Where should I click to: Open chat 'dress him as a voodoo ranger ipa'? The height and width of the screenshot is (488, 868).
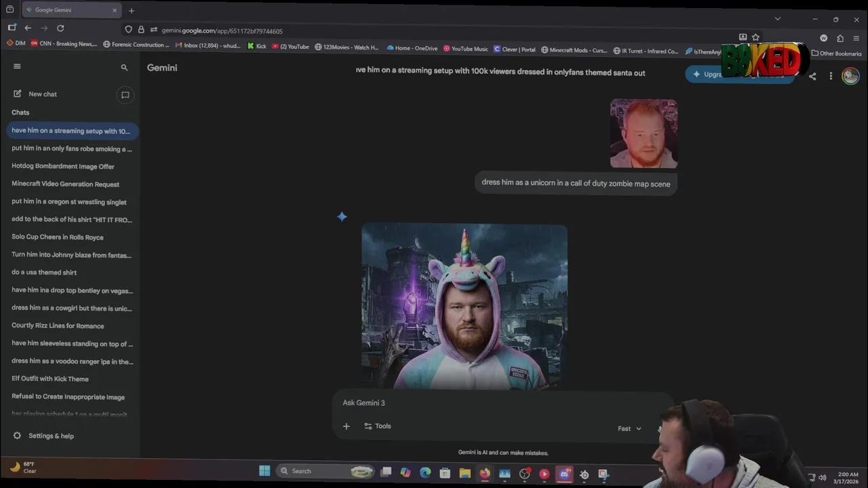(72, 361)
